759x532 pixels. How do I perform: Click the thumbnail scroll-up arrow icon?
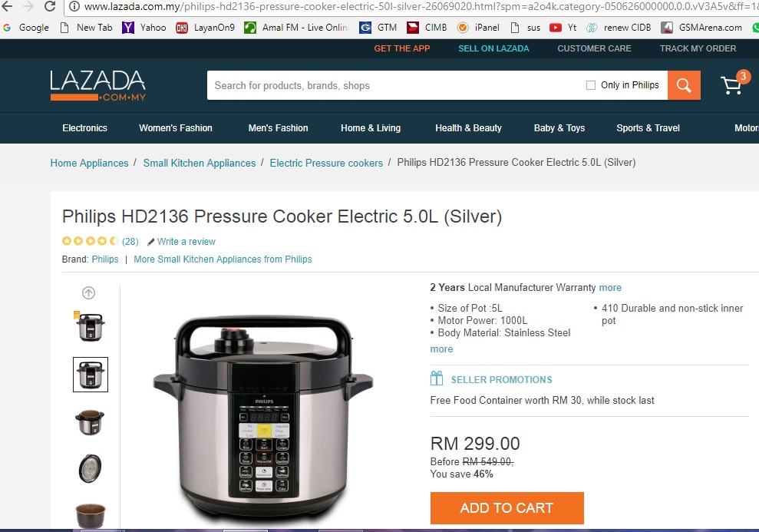(88, 292)
